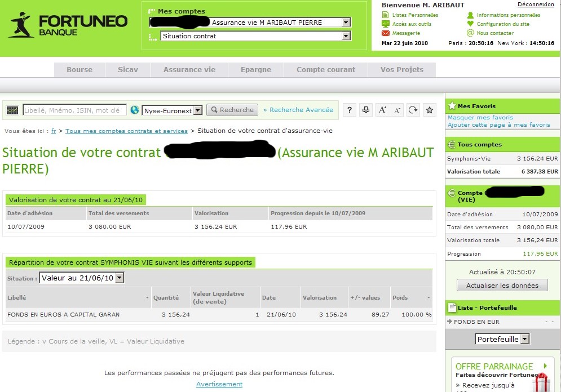Increase font size with A+ icon

pyautogui.click(x=382, y=110)
